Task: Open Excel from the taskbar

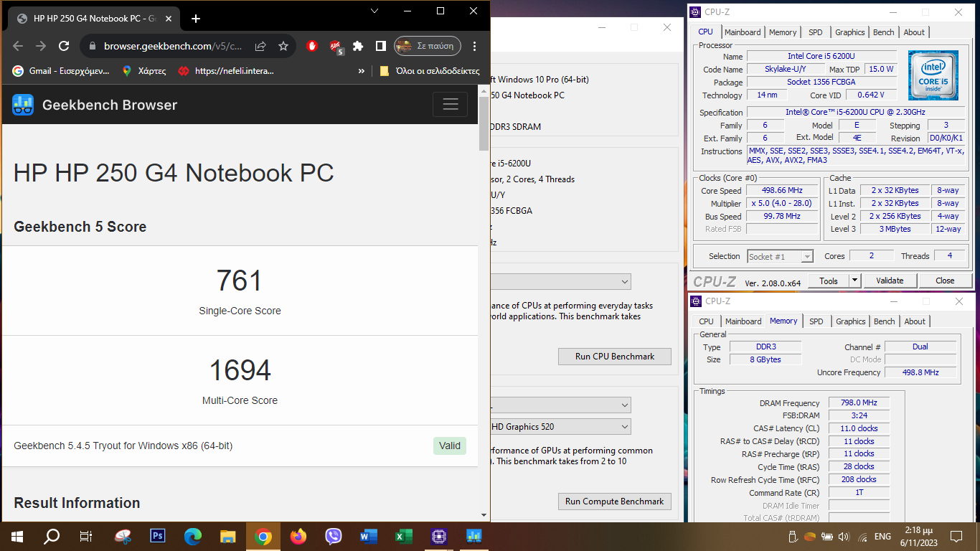Action: [x=403, y=536]
